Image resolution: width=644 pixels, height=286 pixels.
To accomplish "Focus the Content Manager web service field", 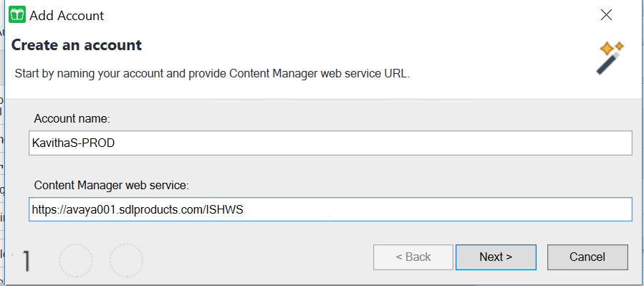I will pos(330,209).
